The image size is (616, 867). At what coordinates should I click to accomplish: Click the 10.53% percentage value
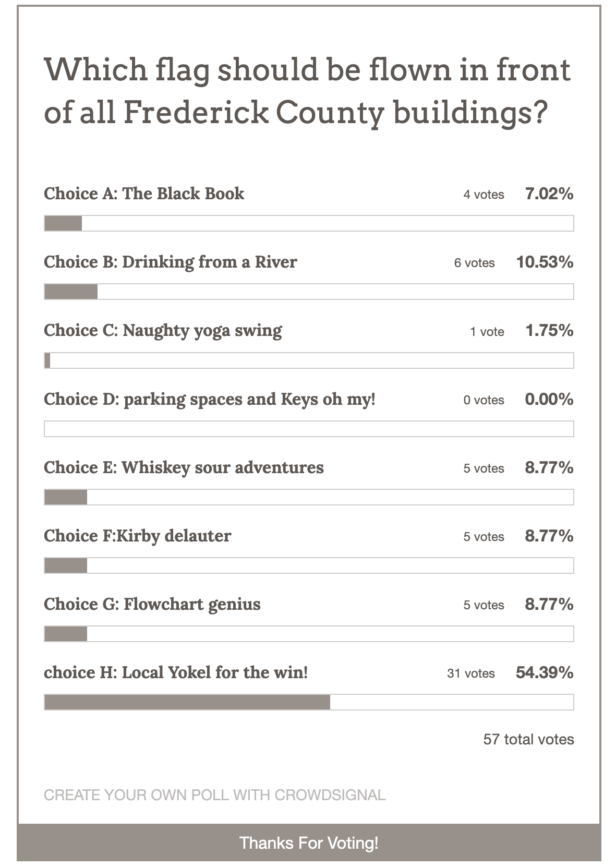click(545, 262)
